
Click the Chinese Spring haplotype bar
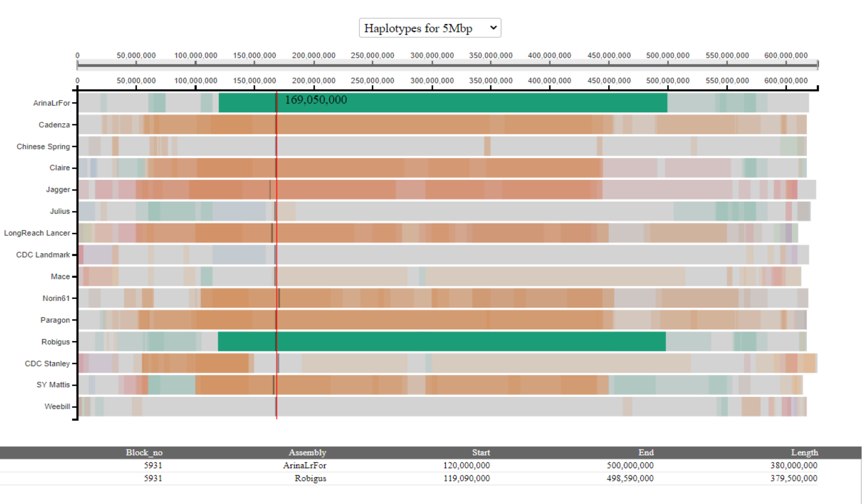[443, 146]
